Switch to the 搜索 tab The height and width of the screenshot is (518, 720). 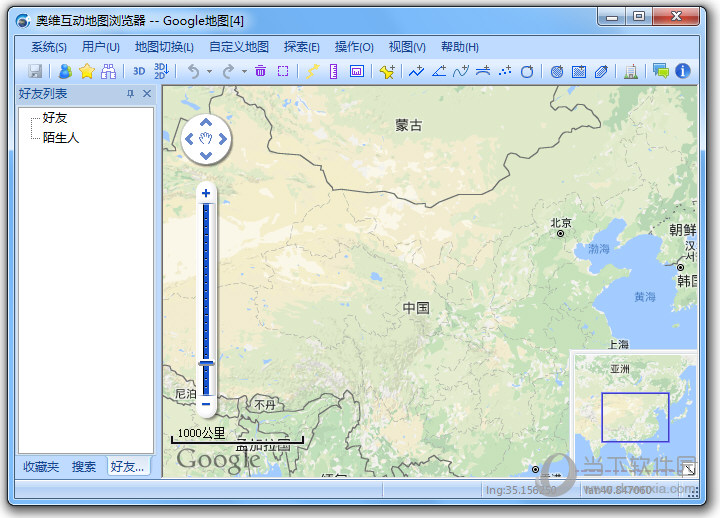tap(84, 467)
